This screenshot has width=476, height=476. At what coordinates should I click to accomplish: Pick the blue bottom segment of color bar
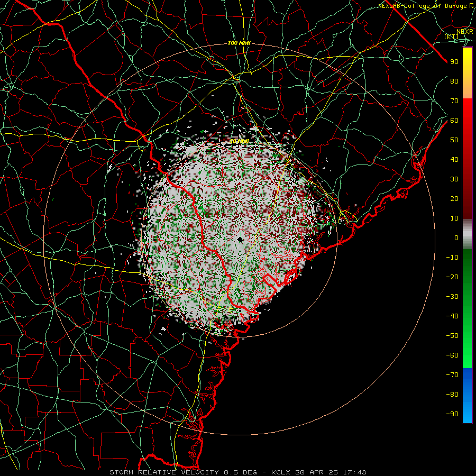pyautogui.click(x=467, y=396)
